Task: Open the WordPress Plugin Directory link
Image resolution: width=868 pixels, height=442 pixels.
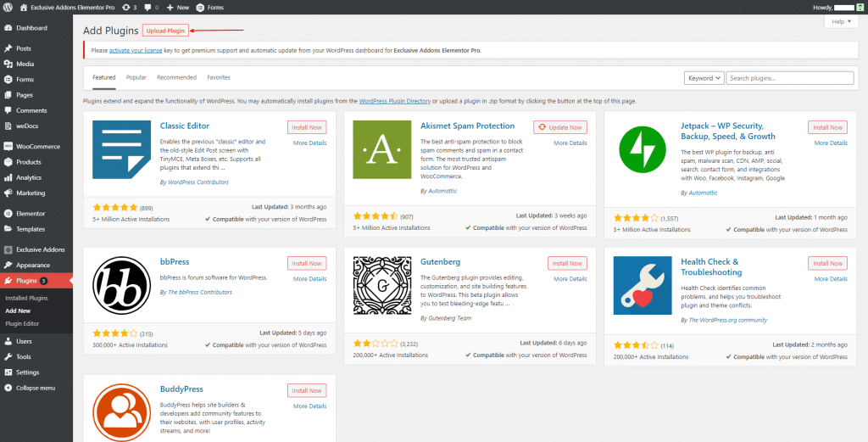Action: pos(395,101)
